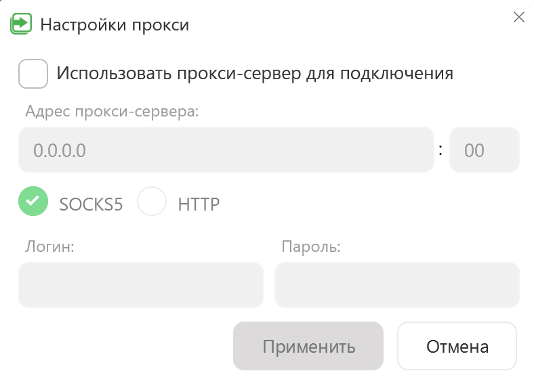The image size is (534, 392).
Task: Select the HTTP proxy type radio button
Action: point(152,202)
